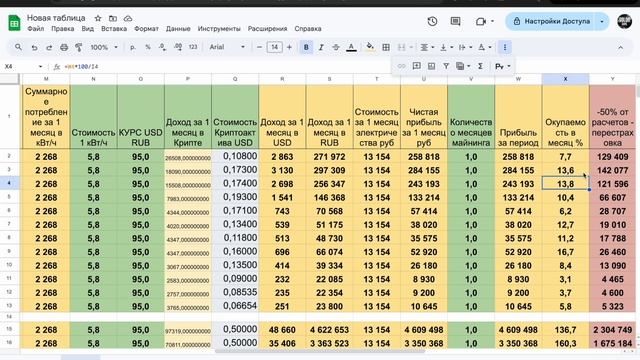Format as currency (р.)
This screenshot has width=640, height=360.
(x=133, y=47)
